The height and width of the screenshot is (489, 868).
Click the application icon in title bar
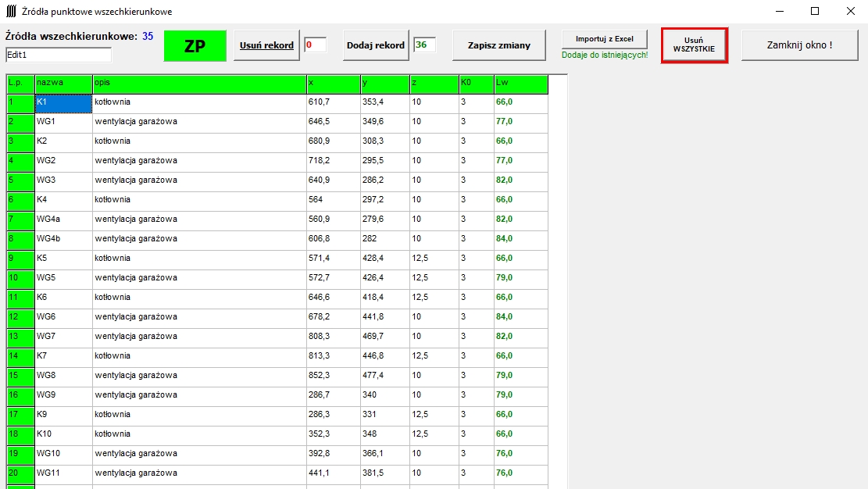(x=11, y=12)
